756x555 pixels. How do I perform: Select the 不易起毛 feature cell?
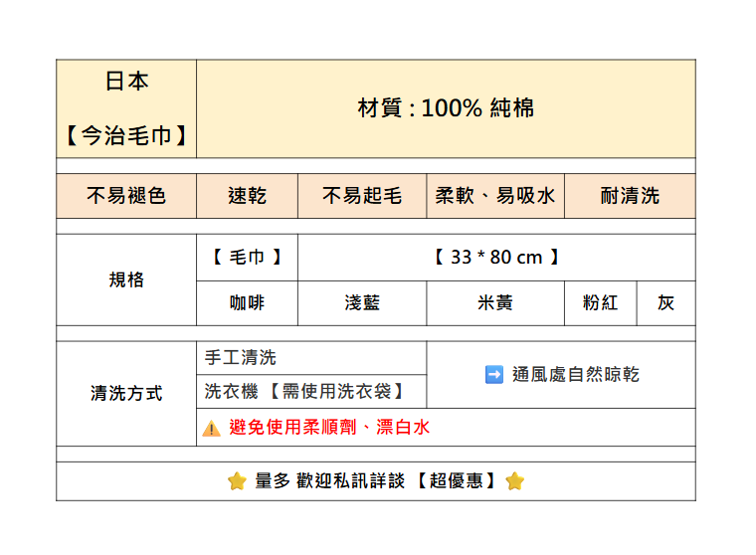point(362,196)
